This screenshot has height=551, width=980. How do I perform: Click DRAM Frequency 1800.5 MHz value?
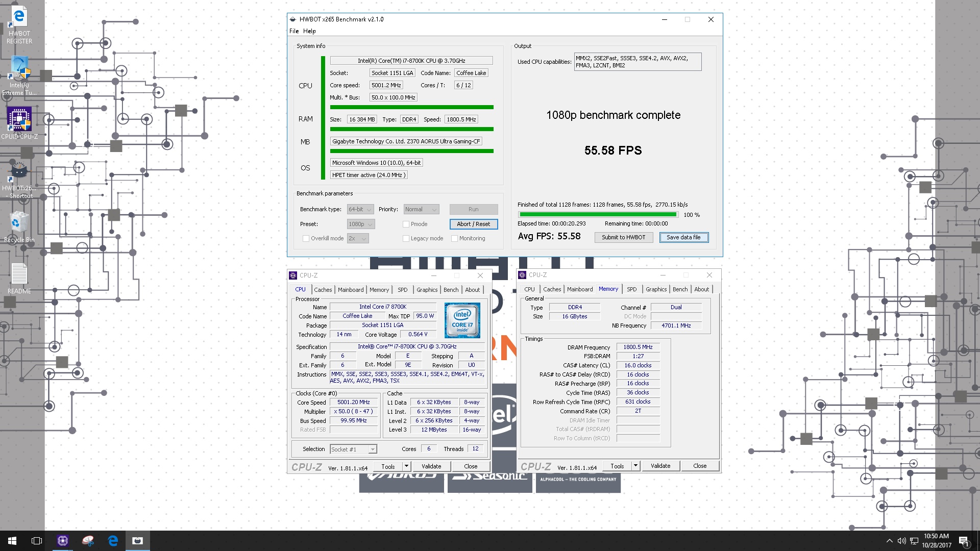pos(638,347)
